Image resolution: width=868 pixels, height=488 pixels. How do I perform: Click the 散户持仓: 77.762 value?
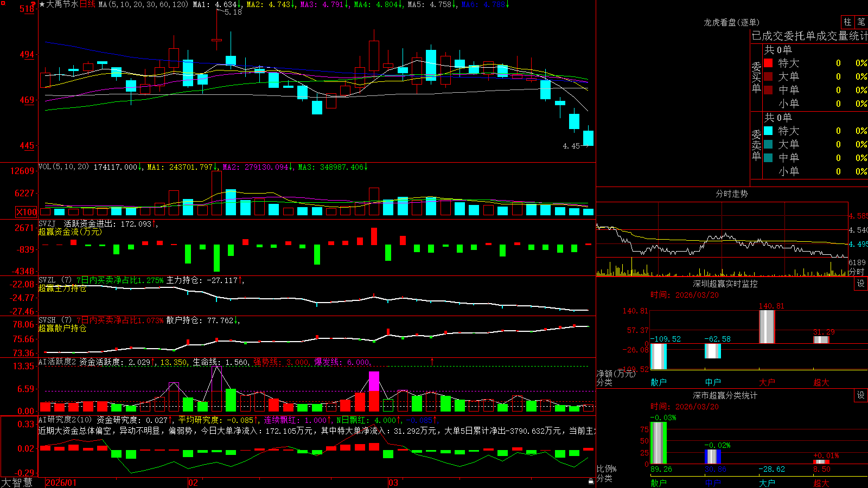tap(200, 320)
